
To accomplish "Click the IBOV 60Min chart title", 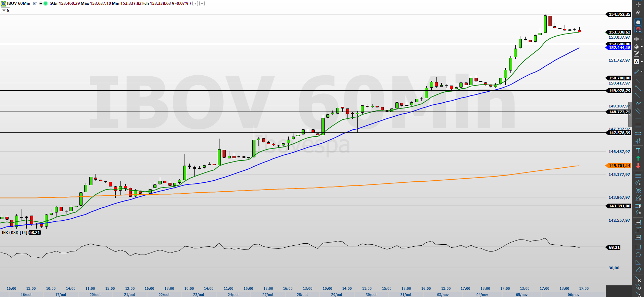I will pyautogui.click(x=18, y=3).
